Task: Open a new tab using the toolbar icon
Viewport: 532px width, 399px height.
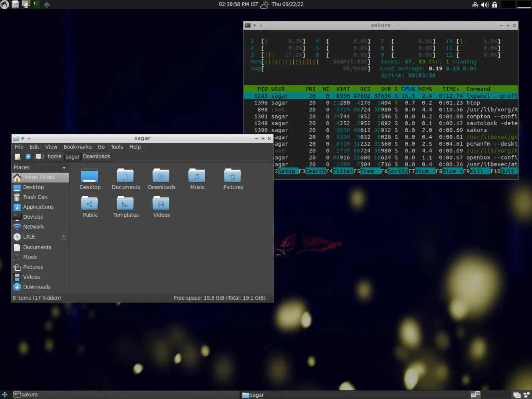Action: [28, 156]
